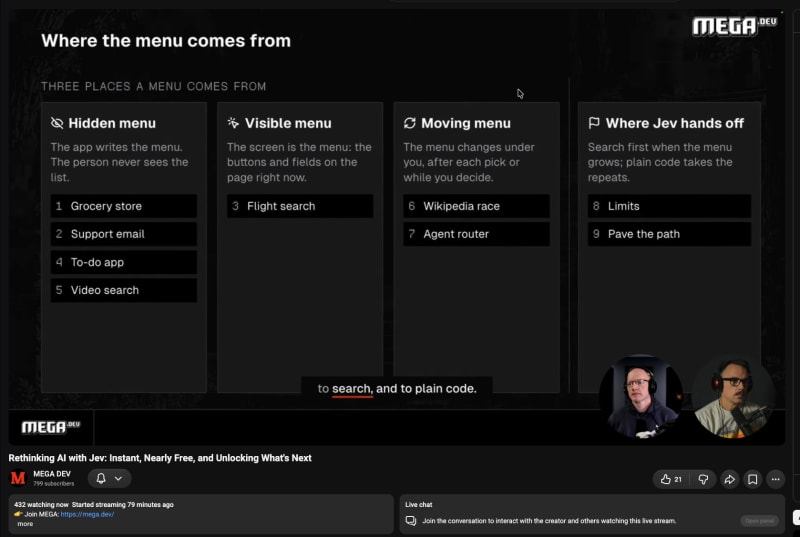
Task: Click the 'Live chat' heading
Action: 418,504
